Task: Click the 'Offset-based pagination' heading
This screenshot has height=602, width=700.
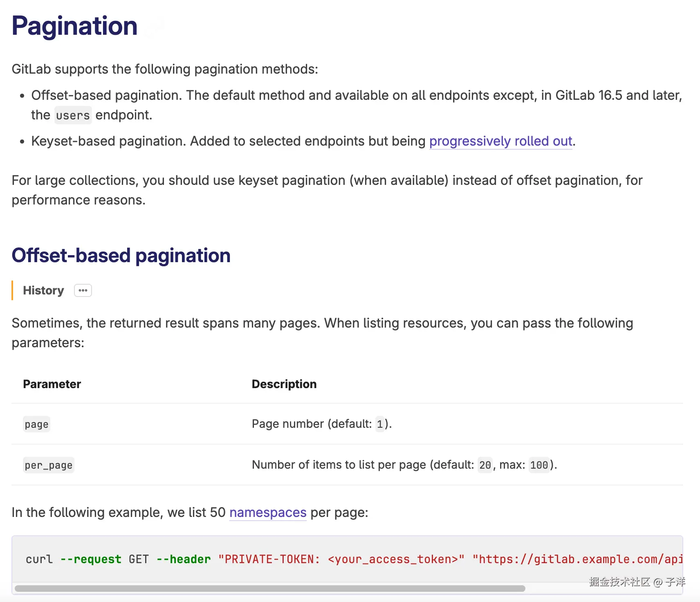Action: [x=121, y=256]
